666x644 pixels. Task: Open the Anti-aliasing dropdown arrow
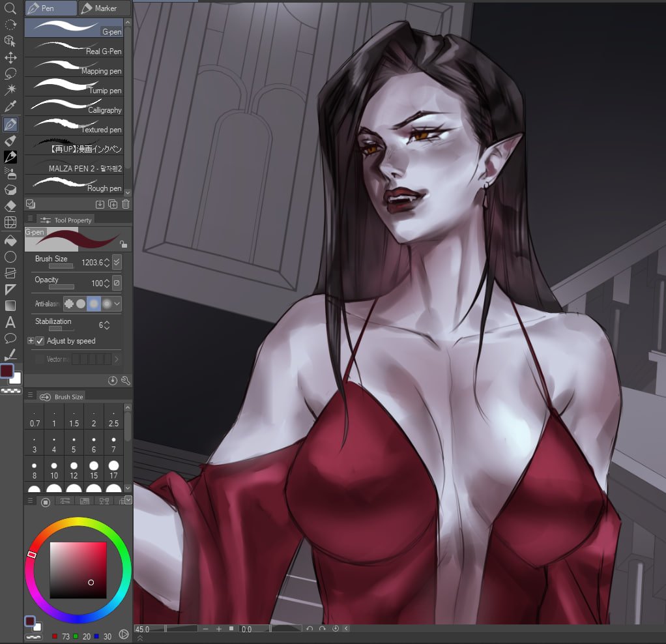tap(117, 304)
